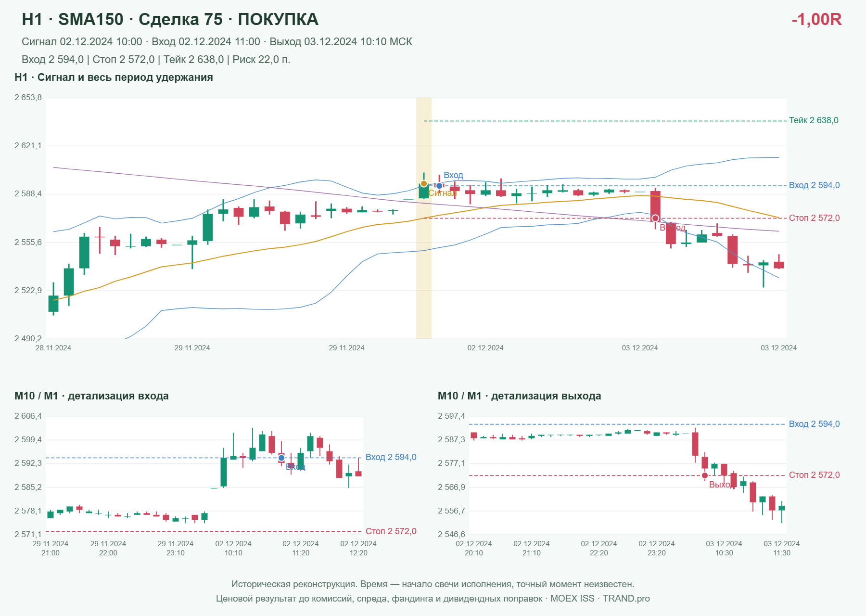Click the 2 621,1 y-axis value on H1 chart

28,146
